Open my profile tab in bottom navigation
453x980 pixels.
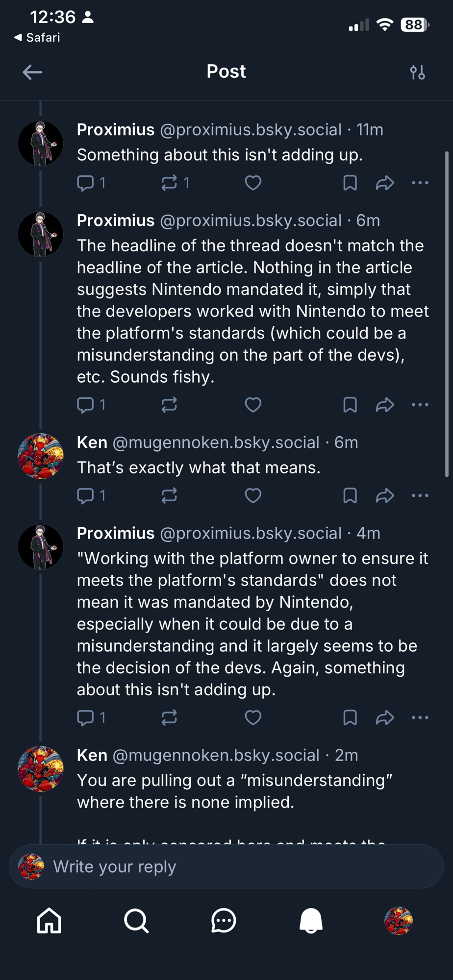[x=399, y=921]
